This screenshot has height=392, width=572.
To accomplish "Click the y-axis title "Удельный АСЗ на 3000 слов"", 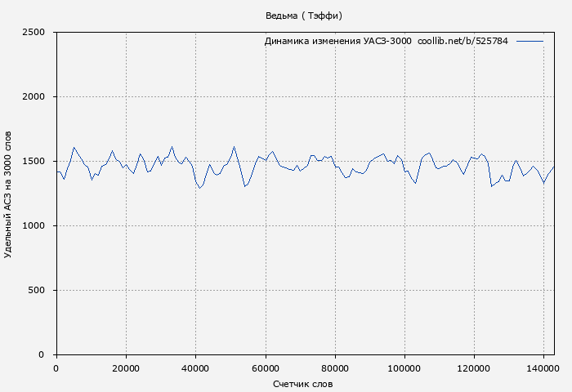I will pyautogui.click(x=8, y=194).
